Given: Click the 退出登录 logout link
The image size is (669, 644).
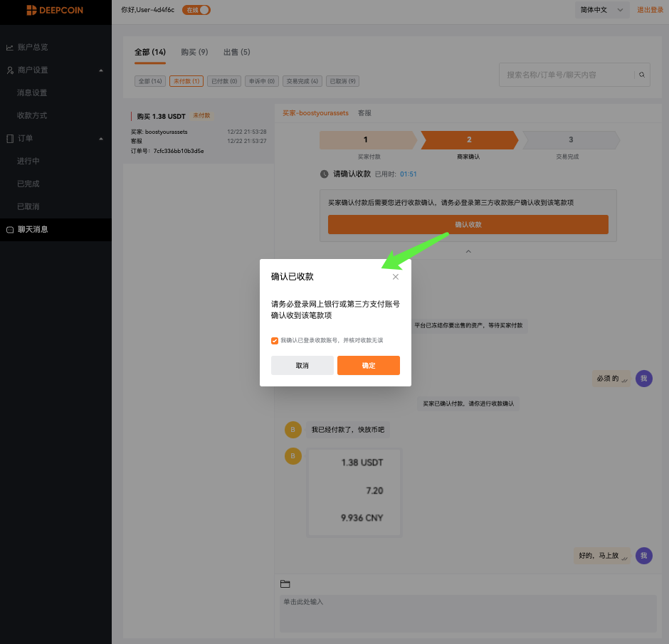Looking at the screenshot, I should (650, 10).
